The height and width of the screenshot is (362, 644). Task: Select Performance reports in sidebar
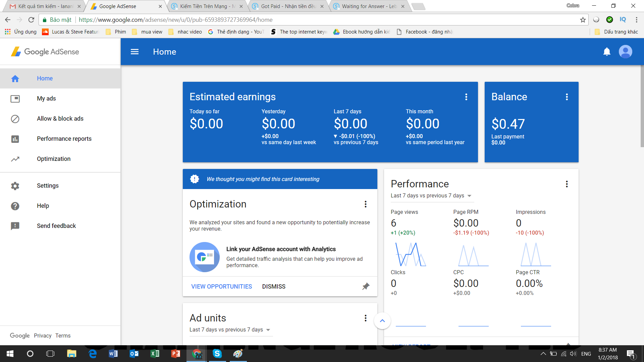click(x=64, y=139)
